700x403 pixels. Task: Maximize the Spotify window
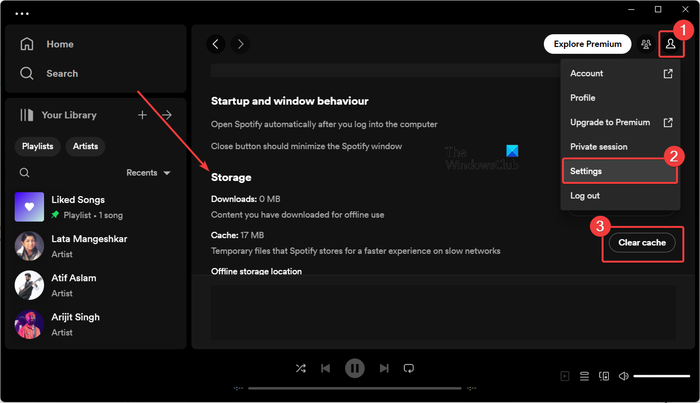click(658, 9)
